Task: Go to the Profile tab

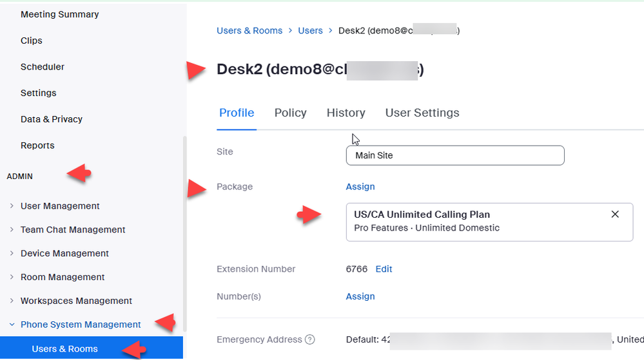Action: [x=237, y=113]
